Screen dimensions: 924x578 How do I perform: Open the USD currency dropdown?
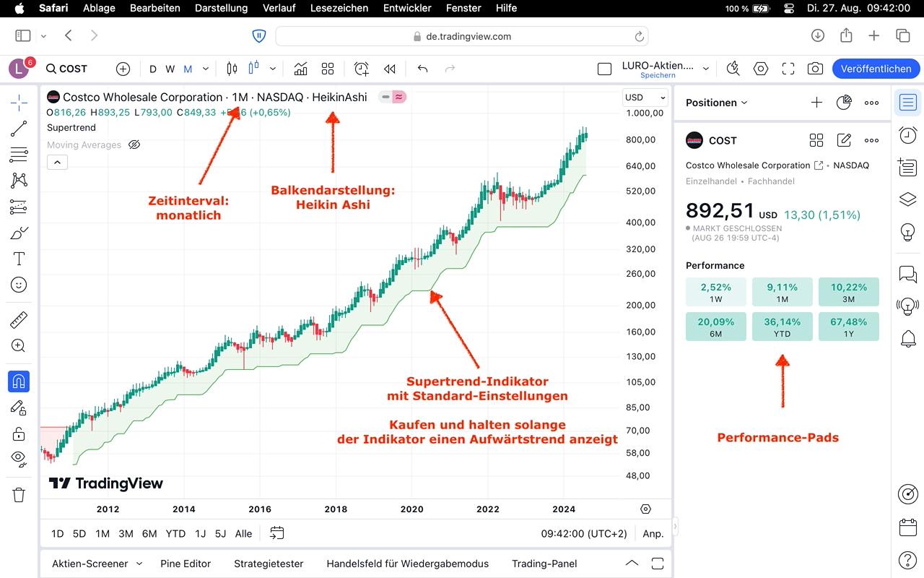tap(645, 98)
